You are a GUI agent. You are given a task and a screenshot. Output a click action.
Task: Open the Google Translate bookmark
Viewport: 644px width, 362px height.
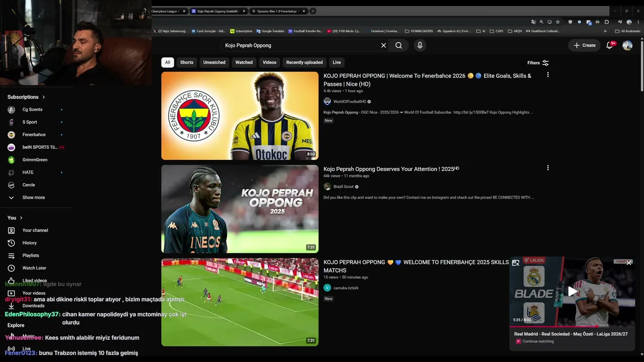click(270, 31)
